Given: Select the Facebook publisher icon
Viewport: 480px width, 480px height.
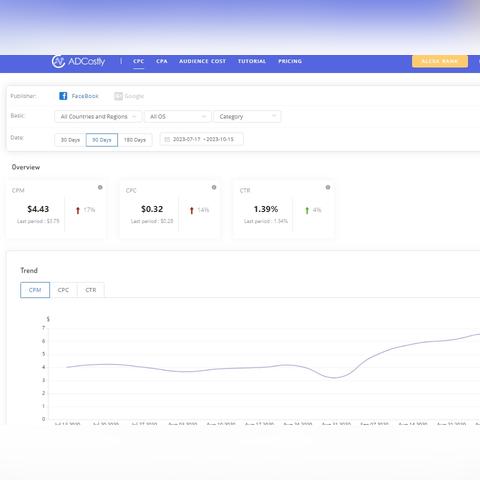Looking at the screenshot, I should (63, 96).
